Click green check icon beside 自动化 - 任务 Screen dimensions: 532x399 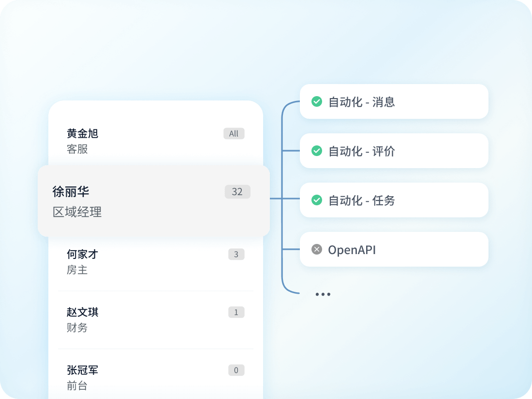point(317,200)
